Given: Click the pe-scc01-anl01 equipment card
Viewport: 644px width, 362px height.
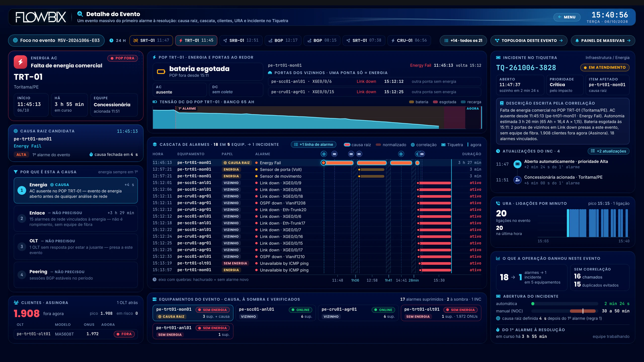Looking at the screenshot, I should [x=275, y=313].
